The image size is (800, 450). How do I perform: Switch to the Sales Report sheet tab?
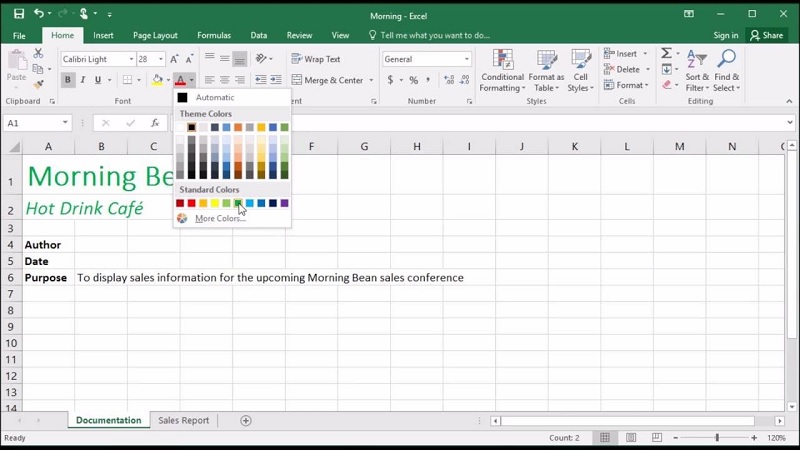(x=184, y=421)
